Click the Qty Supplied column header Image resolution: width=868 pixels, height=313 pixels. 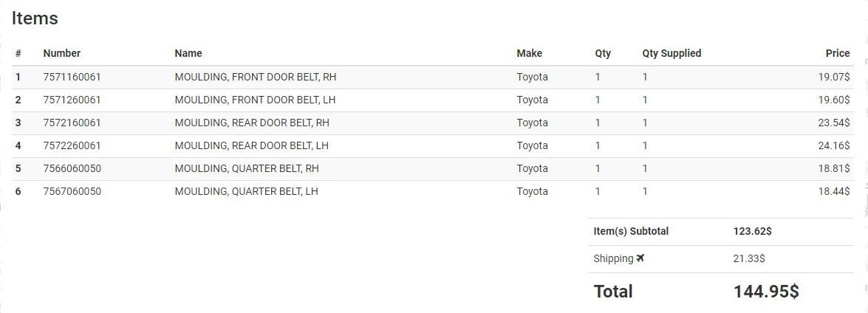pyautogui.click(x=671, y=53)
